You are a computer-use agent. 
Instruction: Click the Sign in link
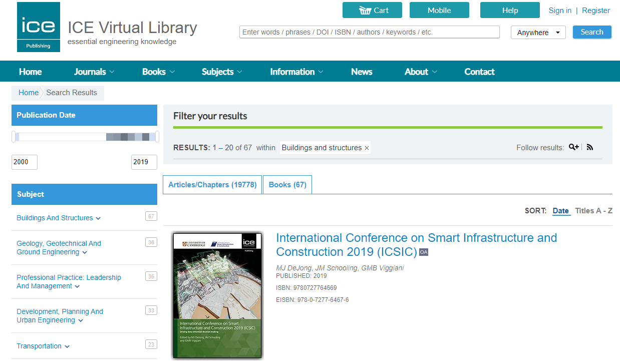[560, 11]
